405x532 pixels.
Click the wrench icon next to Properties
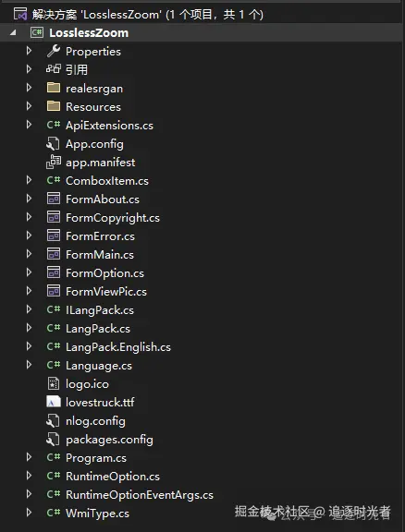click(54, 51)
